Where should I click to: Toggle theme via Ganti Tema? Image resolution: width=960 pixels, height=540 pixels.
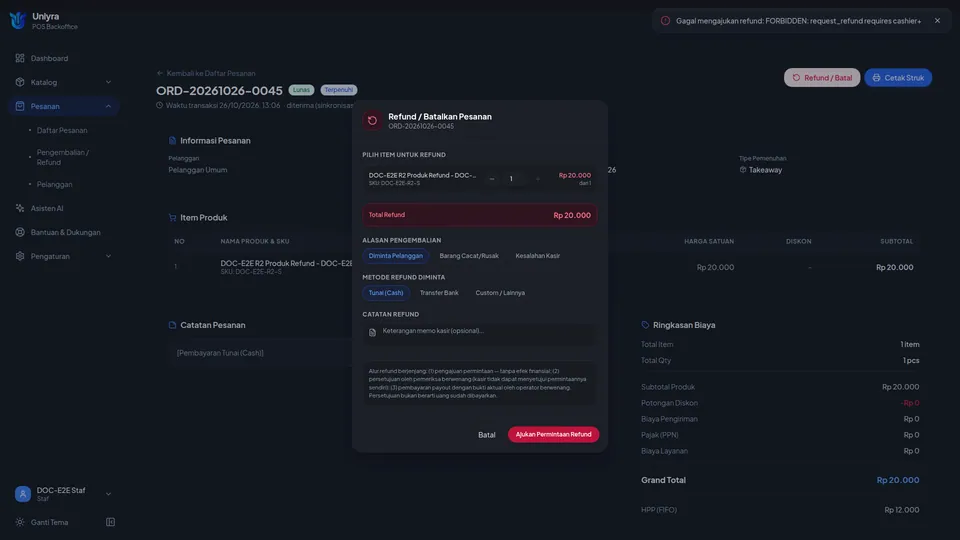[x=50, y=522]
